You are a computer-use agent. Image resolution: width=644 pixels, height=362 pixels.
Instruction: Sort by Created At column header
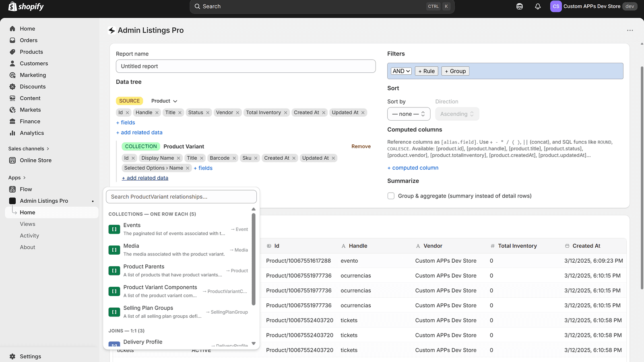click(x=586, y=246)
